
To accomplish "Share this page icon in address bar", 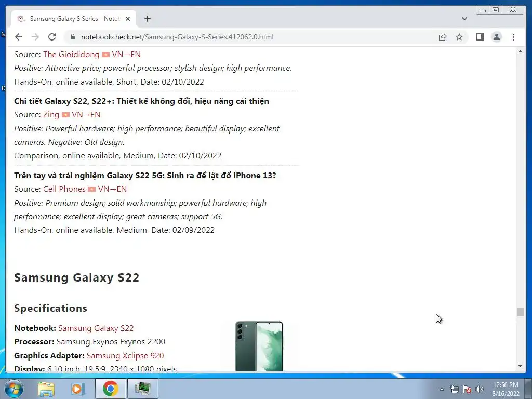I will [443, 37].
